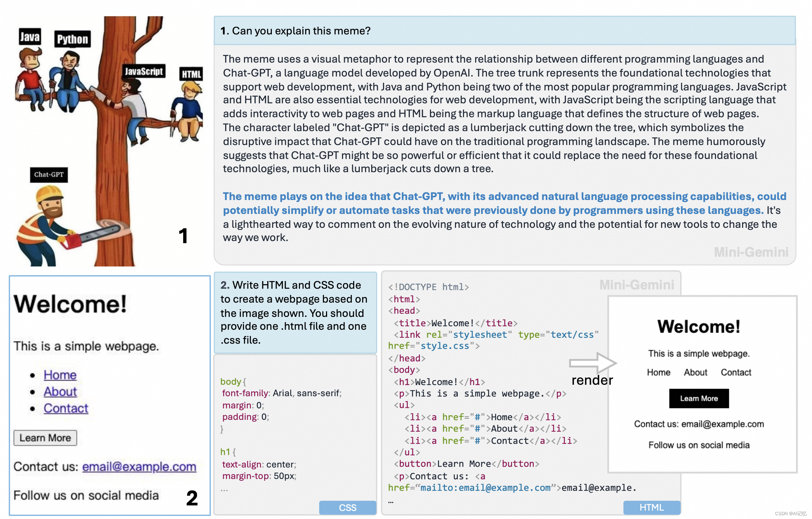
Task: Click the HTML label in meme
Action: coord(191,74)
